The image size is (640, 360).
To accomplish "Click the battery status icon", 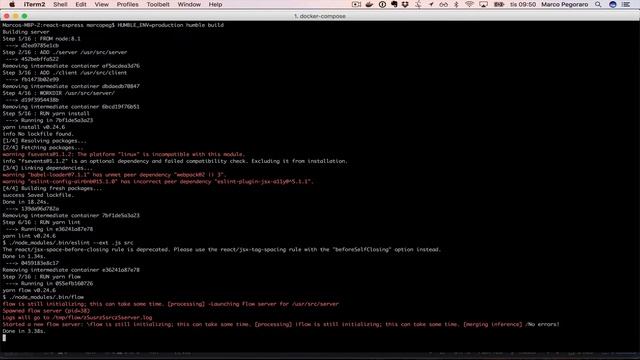I will click(x=499, y=4).
